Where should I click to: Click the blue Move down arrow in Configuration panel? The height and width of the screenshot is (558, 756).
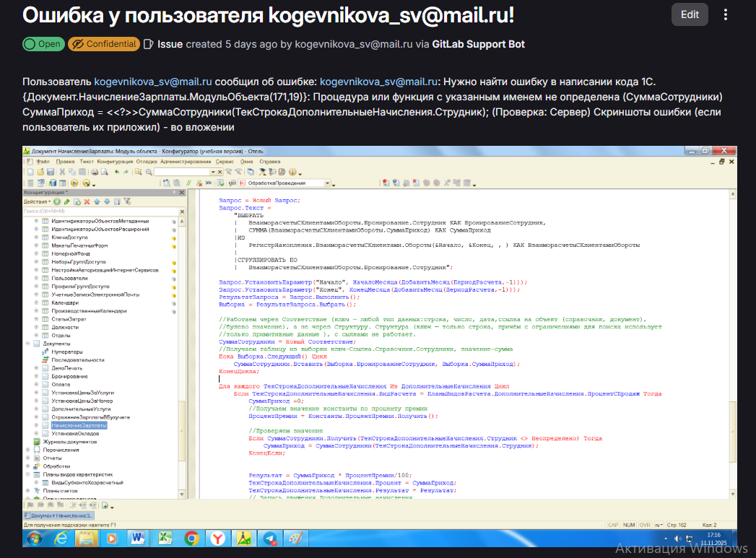(x=107, y=201)
